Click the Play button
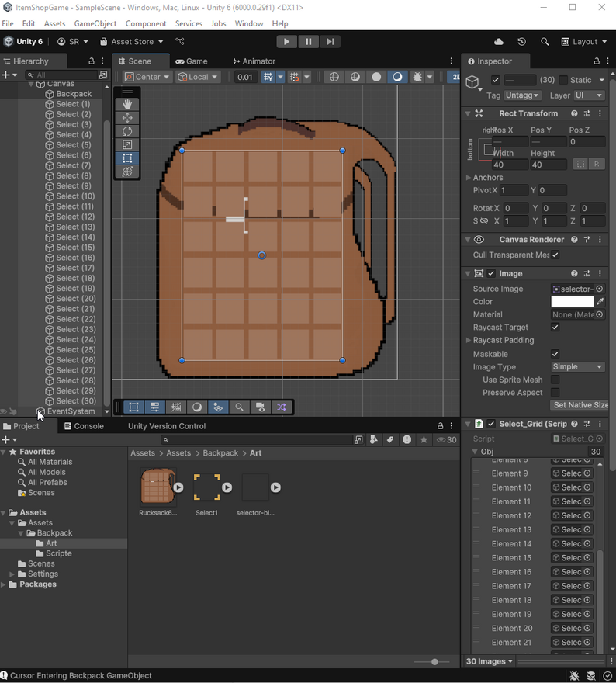The image size is (616, 683). coord(286,42)
